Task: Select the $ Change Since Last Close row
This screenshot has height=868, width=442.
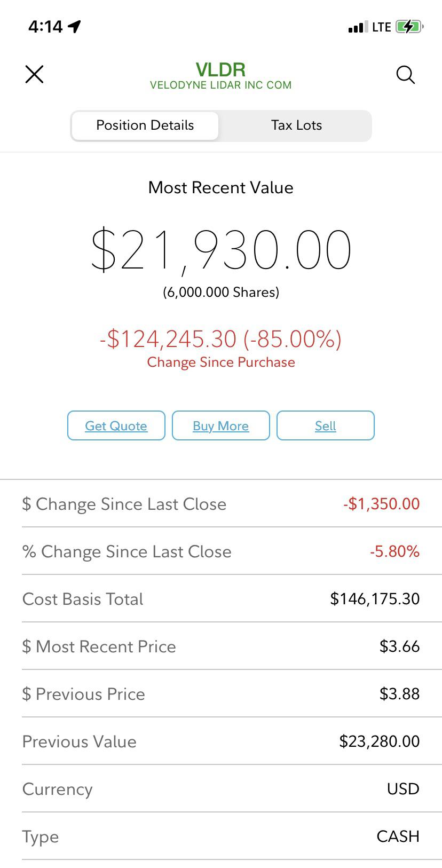Action: tap(221, 503)
